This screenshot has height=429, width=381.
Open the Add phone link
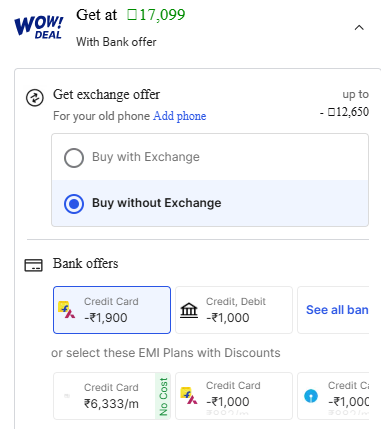(x=180, y=116)
